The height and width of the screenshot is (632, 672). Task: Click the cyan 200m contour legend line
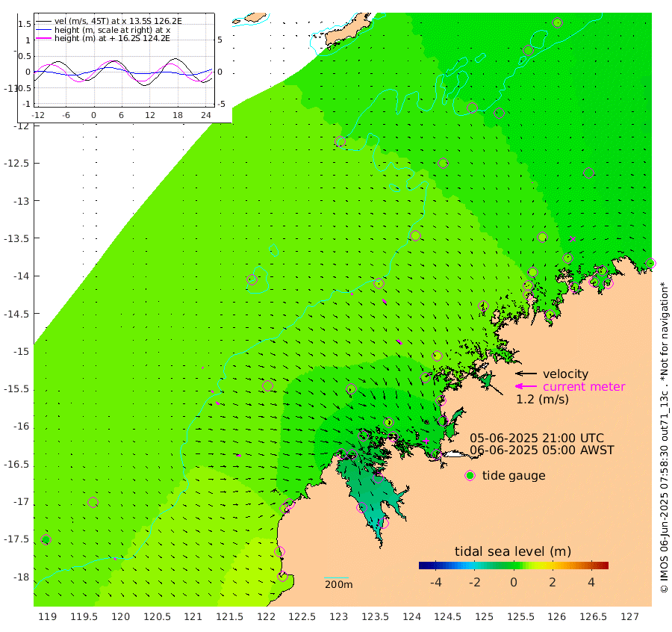pyautogui.click(x=337, y=577)
